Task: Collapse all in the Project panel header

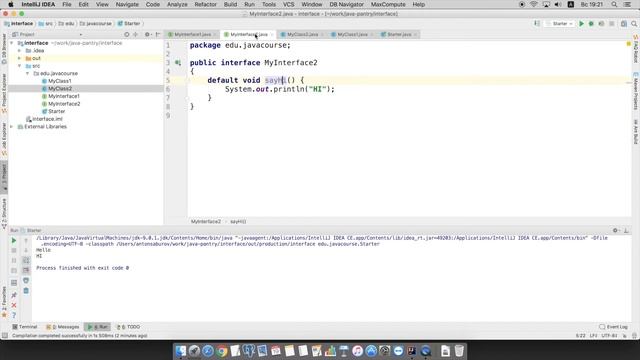Action: 136,35
